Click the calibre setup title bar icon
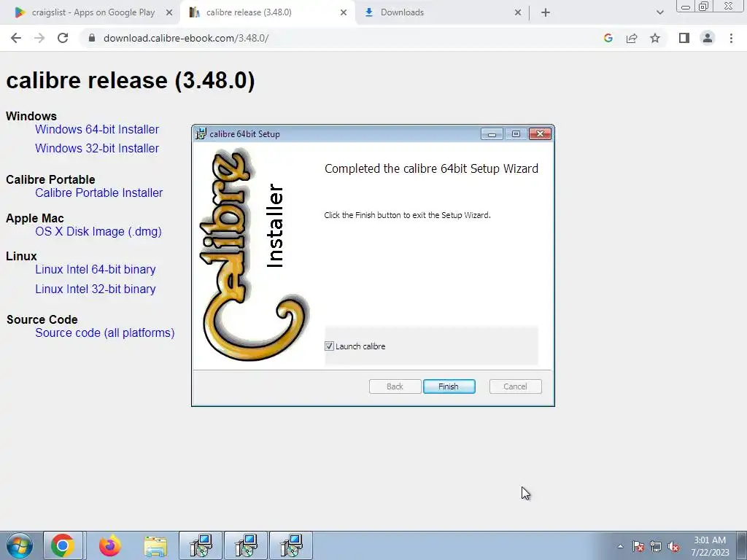The width and height of the screenshot is (747, 560). pyautogui.click(x=201, y=134)
